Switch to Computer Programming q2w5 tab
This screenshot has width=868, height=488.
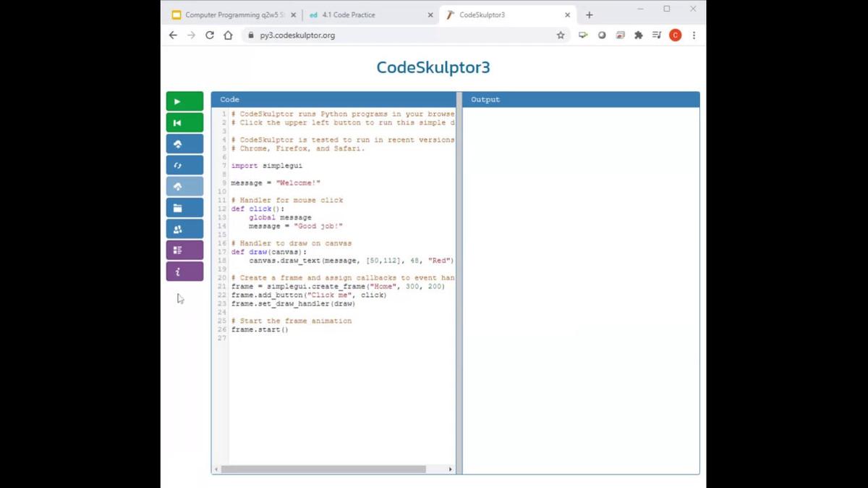(234, 14)
